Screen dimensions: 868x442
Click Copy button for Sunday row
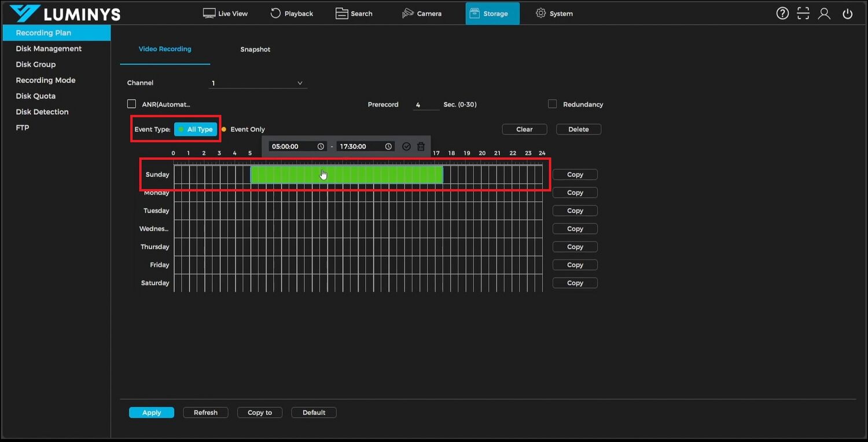575,174
